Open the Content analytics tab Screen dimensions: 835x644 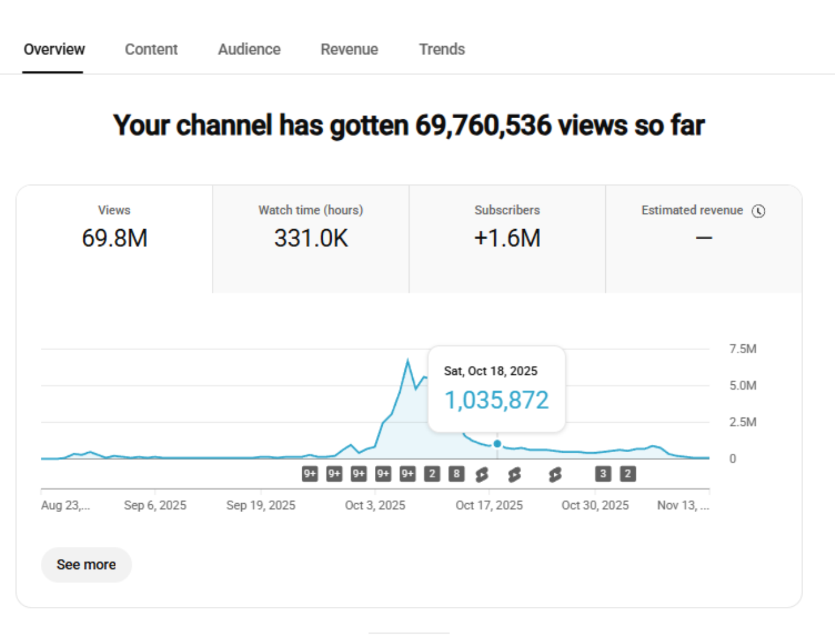[x=151, y=49]
